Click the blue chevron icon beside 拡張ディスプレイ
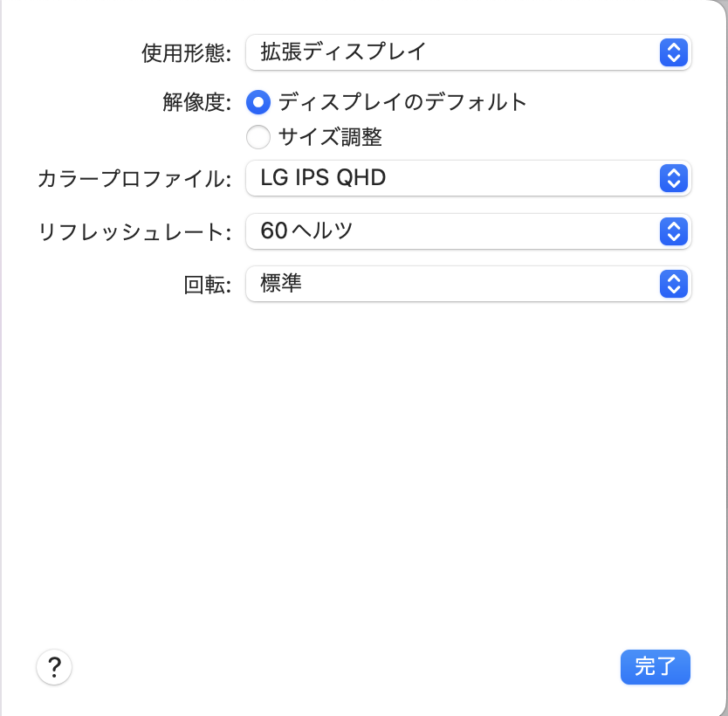 click(x=671, y=52)
